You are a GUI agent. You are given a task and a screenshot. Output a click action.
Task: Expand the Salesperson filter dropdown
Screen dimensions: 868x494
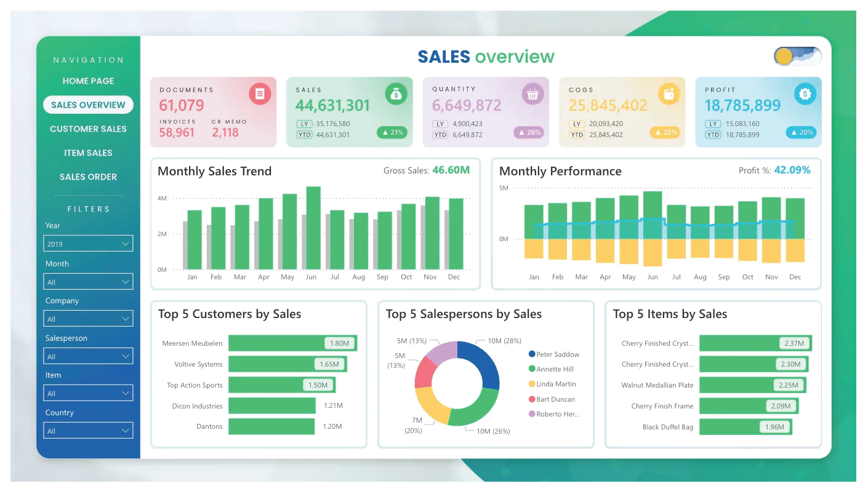coord(89,356)
